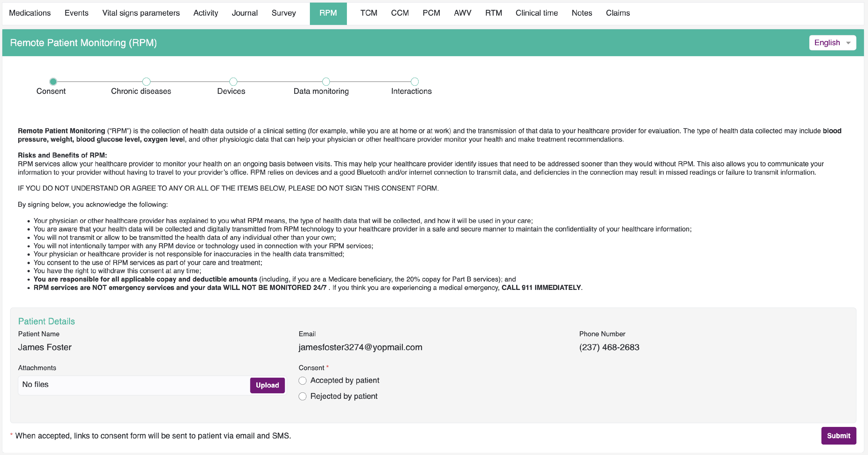Open the Data monitoring step circle
868x455 pixels.
[x=326, y=82]
